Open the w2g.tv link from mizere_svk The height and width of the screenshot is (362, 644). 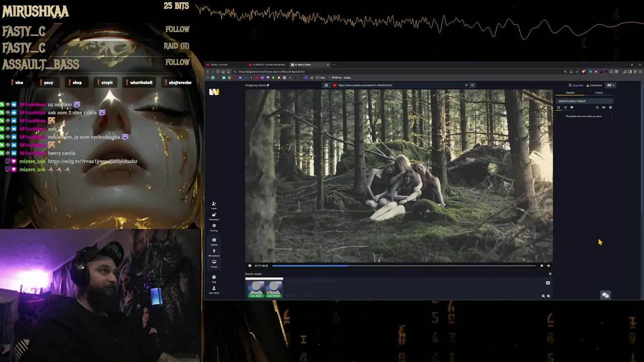[93, 161]
